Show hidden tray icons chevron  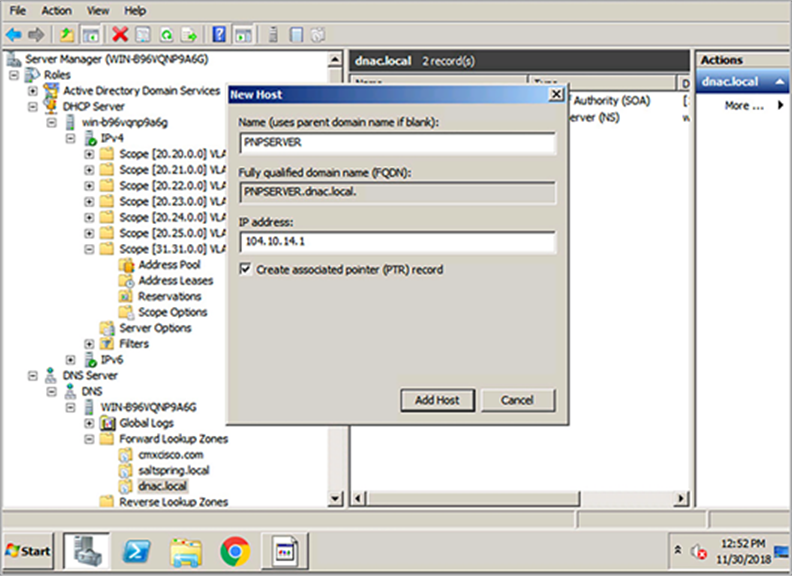678,550
